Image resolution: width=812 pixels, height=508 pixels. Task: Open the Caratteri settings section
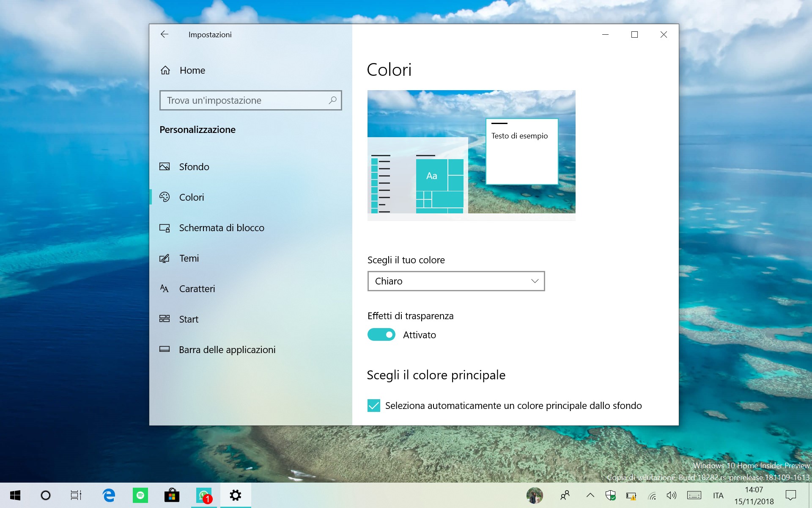(x=251, y=289)
